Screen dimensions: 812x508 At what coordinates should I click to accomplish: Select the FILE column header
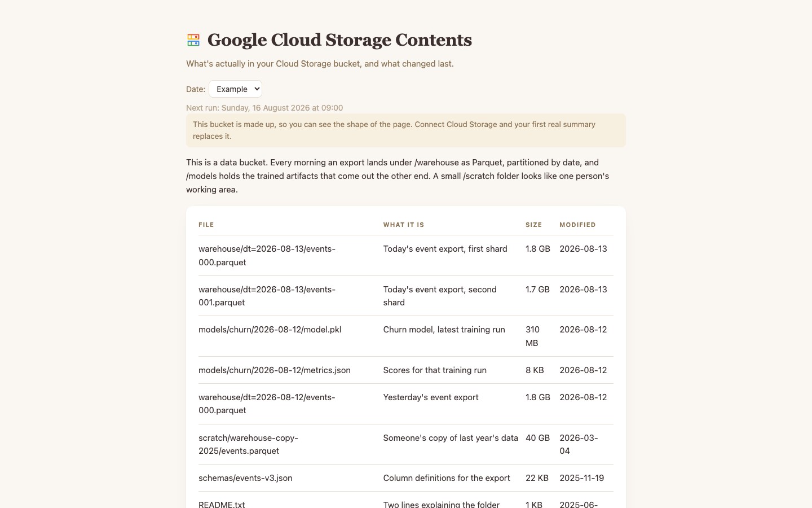click(x=206, y=225)
